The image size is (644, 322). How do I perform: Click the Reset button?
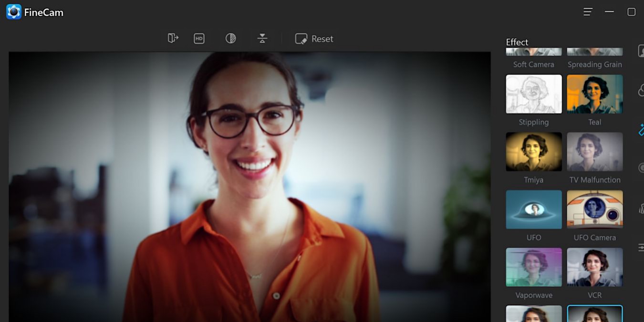tap(313, 39)
